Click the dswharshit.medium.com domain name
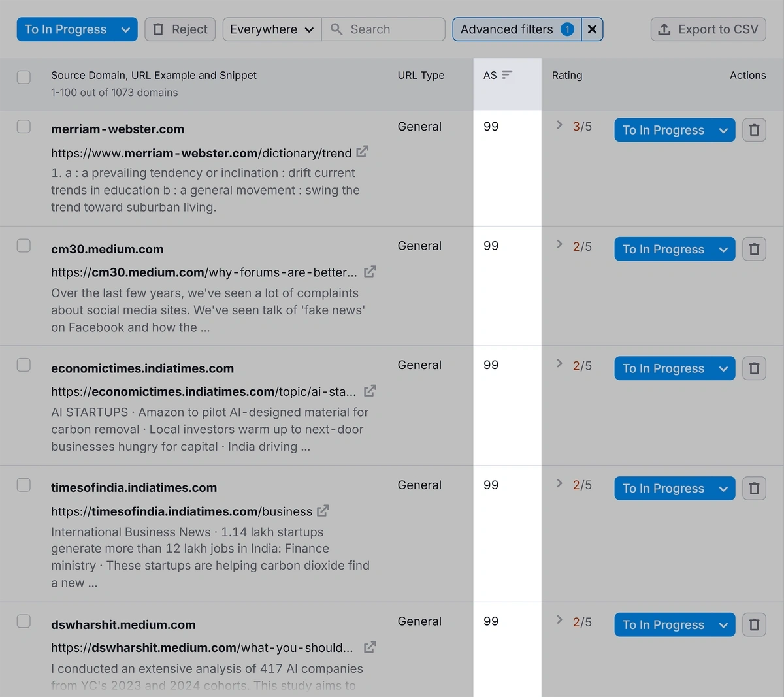Image resolution: width=784 pixels, height=697 pixels. click(x=123, y=624)
